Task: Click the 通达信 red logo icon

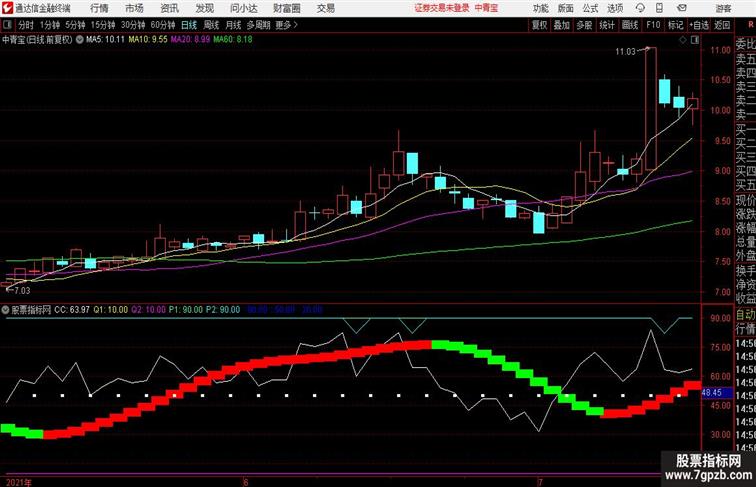Action: 7,8
